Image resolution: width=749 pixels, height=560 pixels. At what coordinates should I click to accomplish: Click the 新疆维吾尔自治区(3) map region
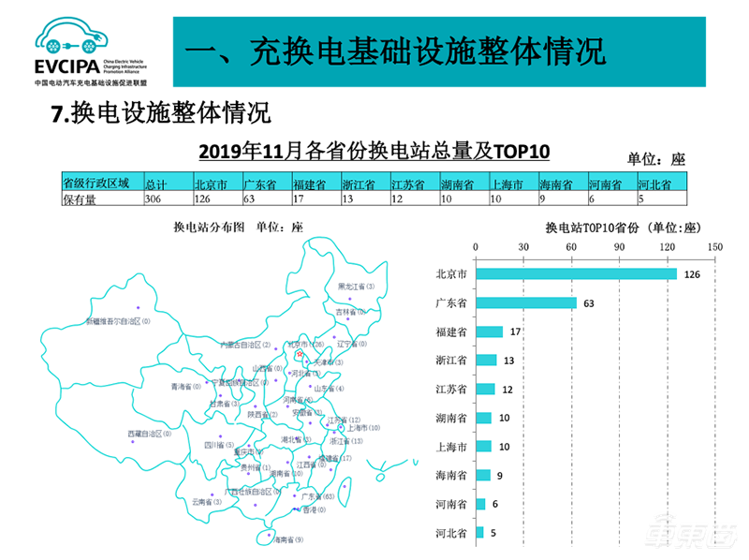[117, 320]
